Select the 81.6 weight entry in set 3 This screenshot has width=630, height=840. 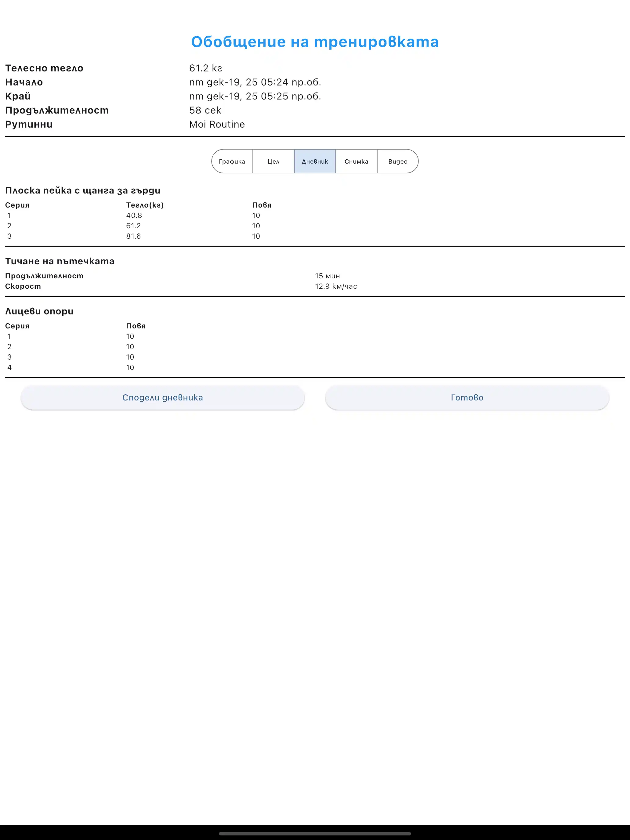(x=133, y=236)
